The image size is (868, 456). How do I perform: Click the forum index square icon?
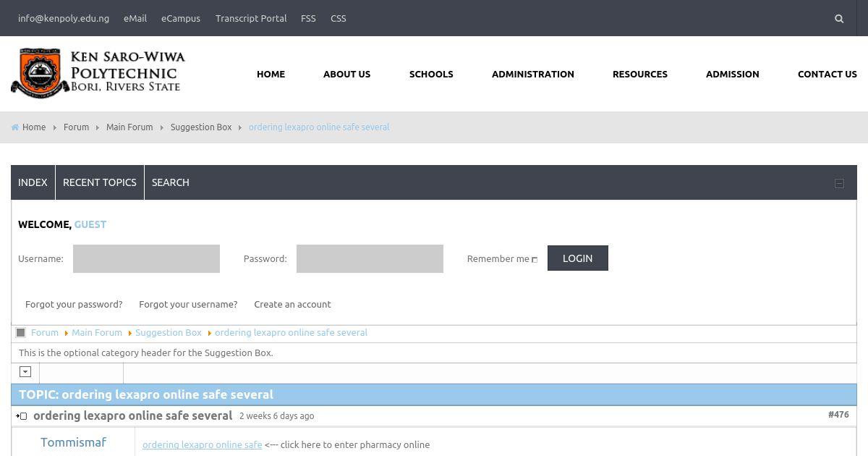pos(21,333)
